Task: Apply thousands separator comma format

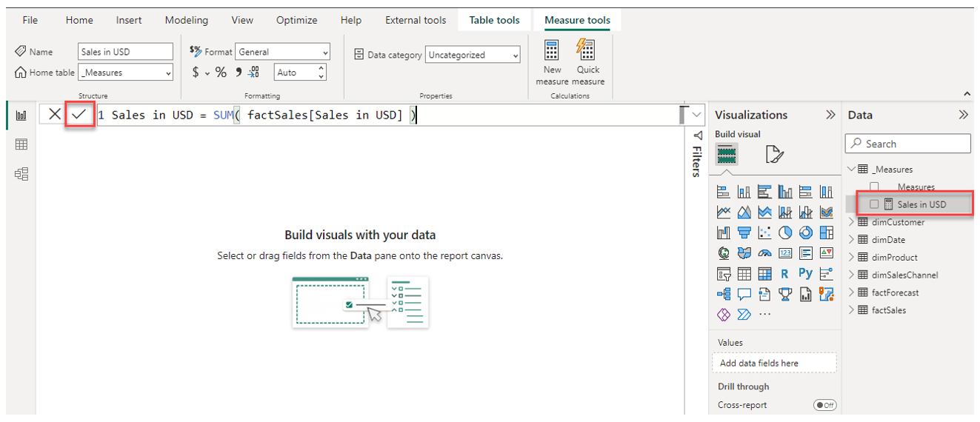Action: (x=239, y=72)
